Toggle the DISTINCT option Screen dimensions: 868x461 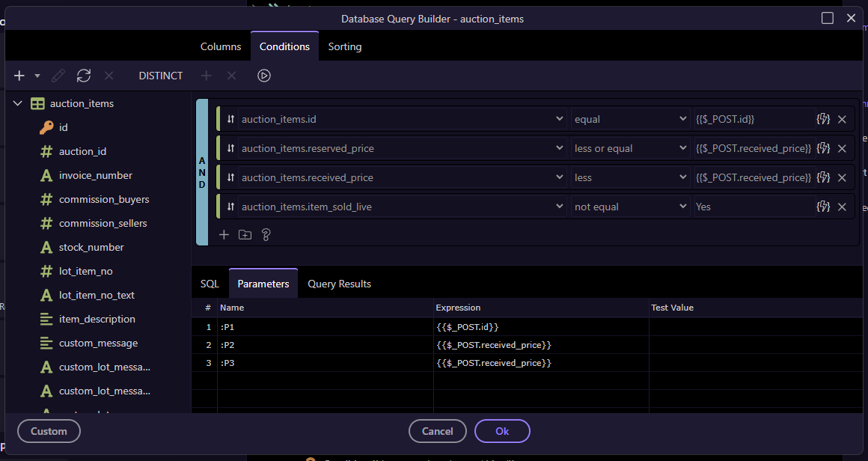tap(161, 76)
